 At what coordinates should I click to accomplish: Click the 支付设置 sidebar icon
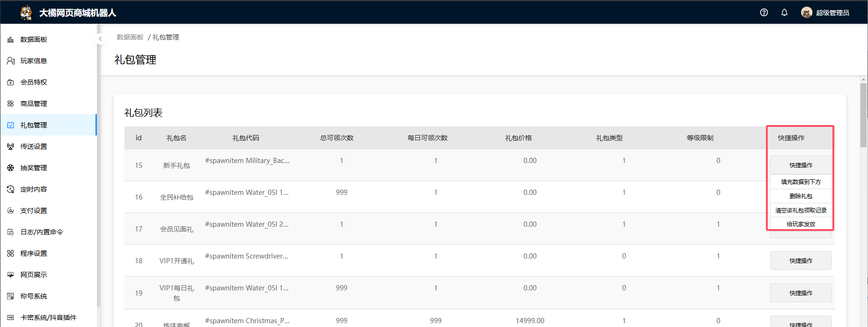tap(10, 211)
